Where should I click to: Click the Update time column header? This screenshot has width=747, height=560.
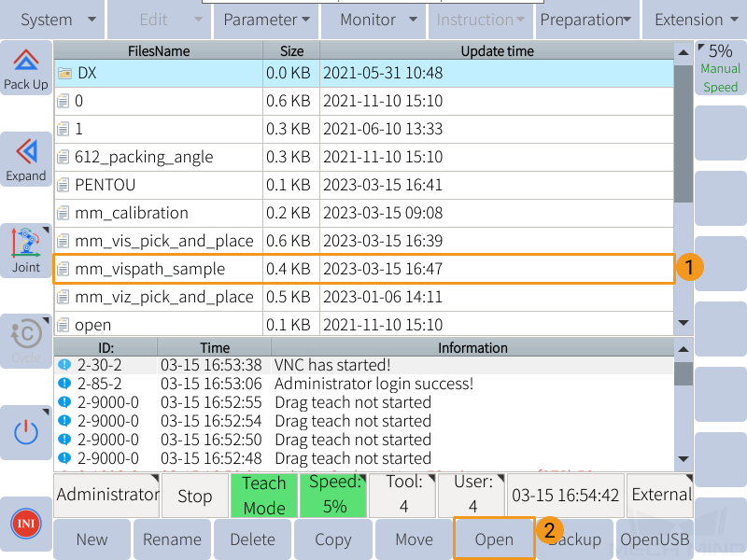[x=497, y=51]
